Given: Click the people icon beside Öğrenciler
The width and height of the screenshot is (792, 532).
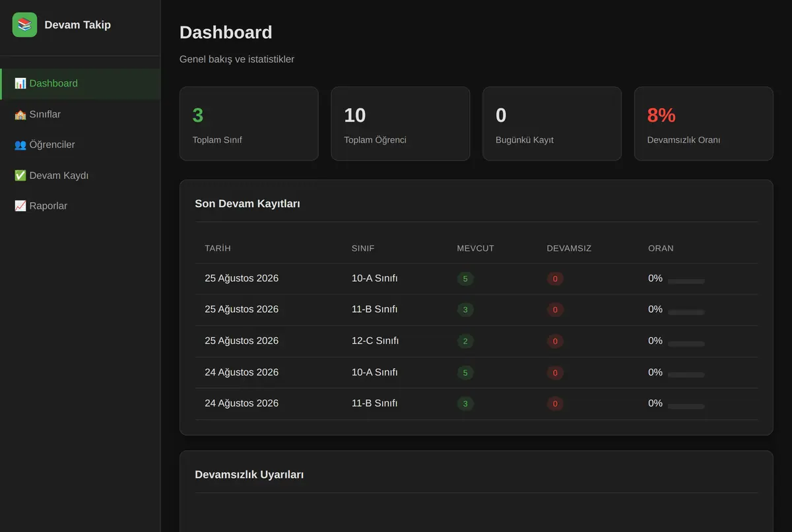Looking at the screenshot, I should point(20,145).
